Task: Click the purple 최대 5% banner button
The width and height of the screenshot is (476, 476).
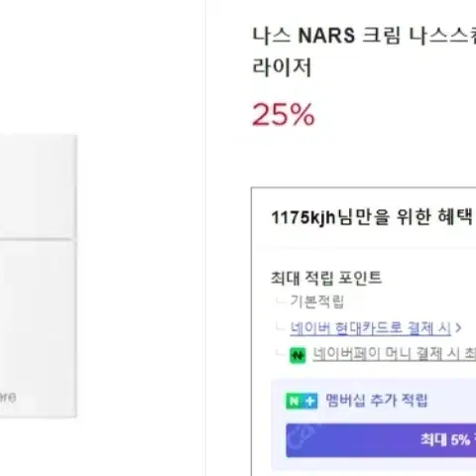Action: 381,440
